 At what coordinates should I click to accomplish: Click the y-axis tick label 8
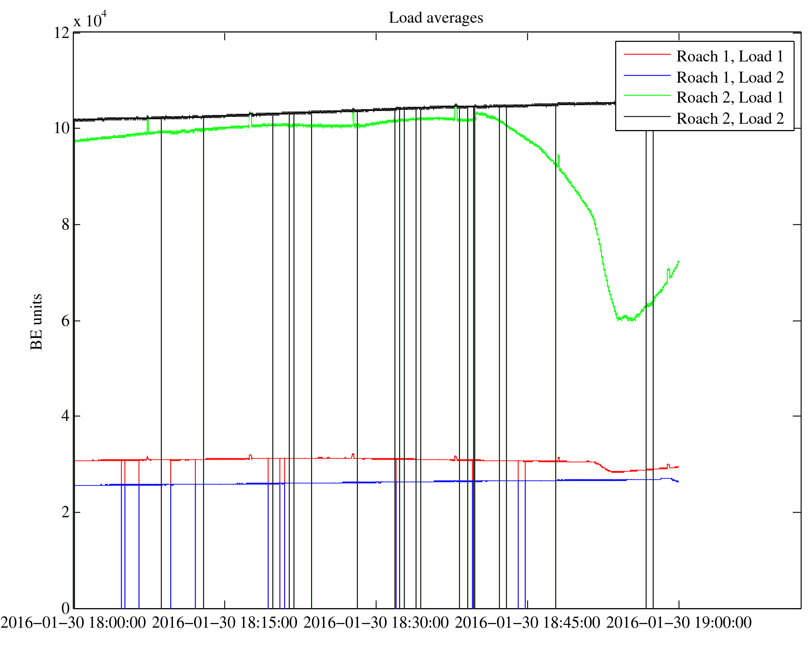click(x=65, y=225)
